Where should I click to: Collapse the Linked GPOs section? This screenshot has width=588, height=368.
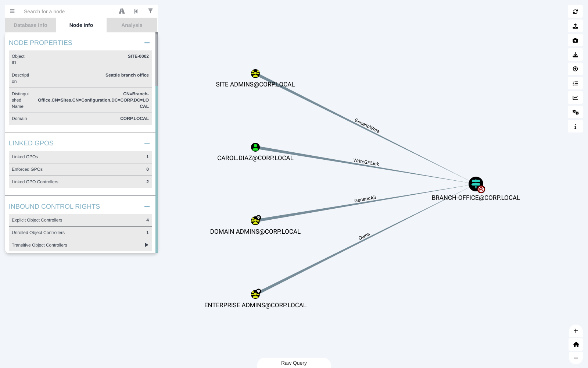(x=147, y=143)
